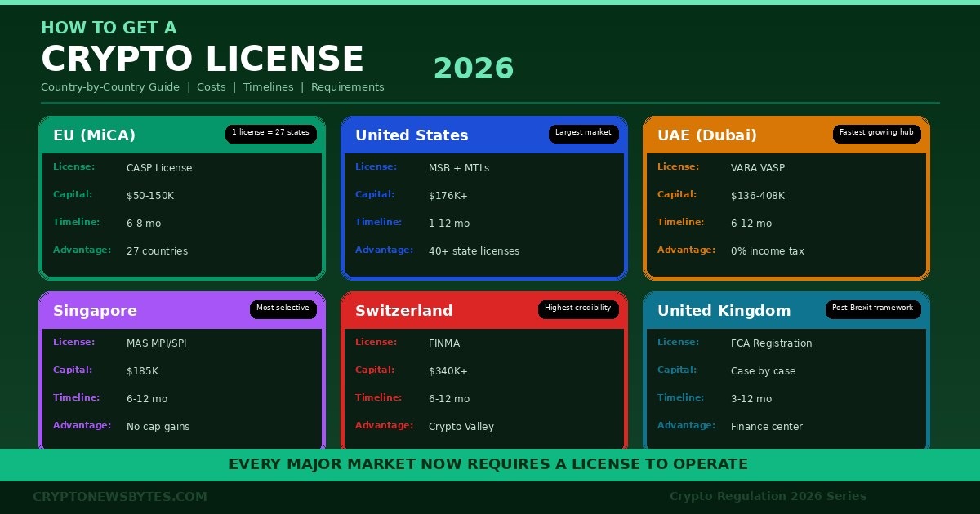This screenshot has height=514, width=980.
Task: Click the 'Crypto Regulation 2026 Series' label
Action: tap(768, 496)
